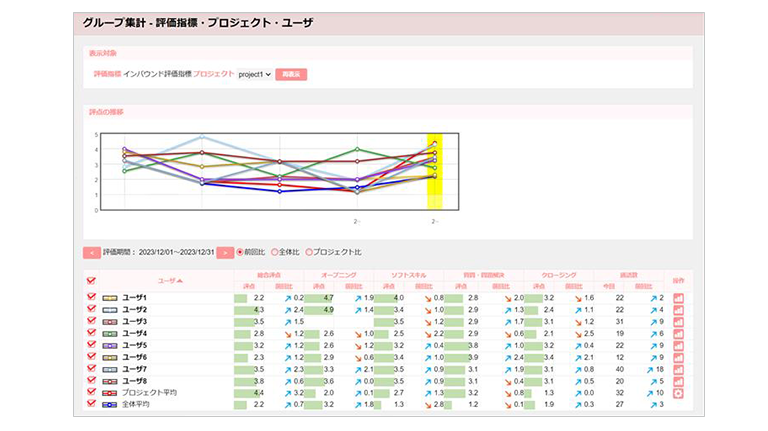Select the プロジェクト比 radio option
Image resolution: width=768 pixels, height=431 pixels.
pyautogui.click(x=309, y=253)
